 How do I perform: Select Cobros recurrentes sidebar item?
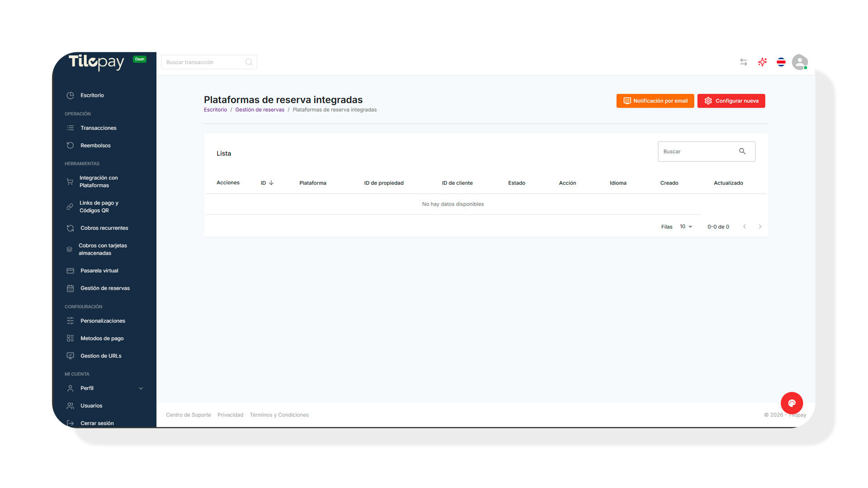[x=104, y=228]
